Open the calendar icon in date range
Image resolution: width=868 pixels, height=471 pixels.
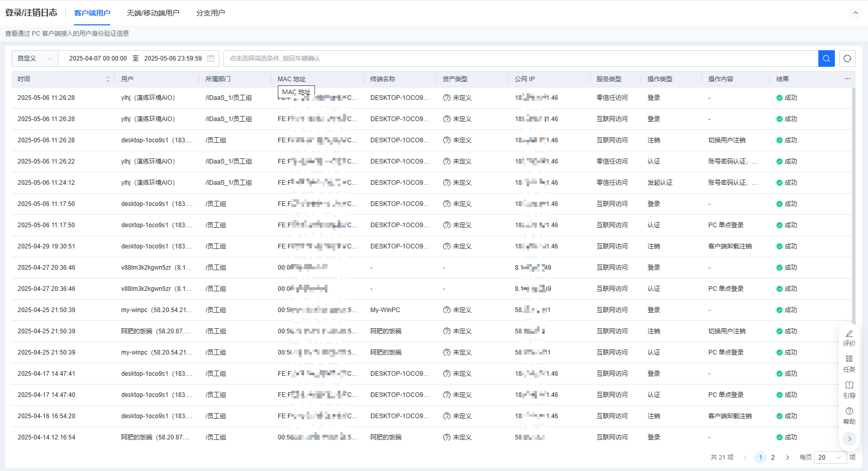(211, 58)
